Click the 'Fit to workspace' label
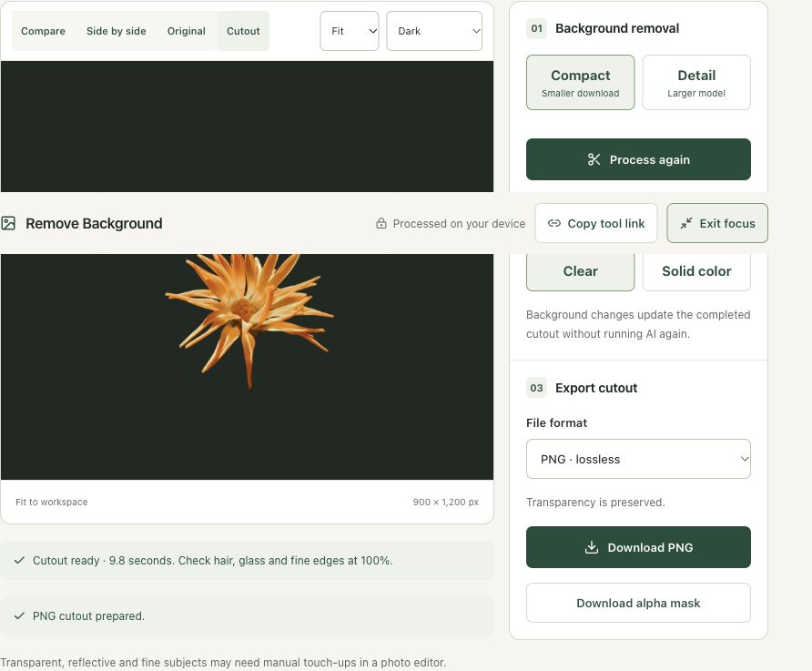The width and height of the screenshot is (812, 671). pyautogui.click(x=51, y=502)
